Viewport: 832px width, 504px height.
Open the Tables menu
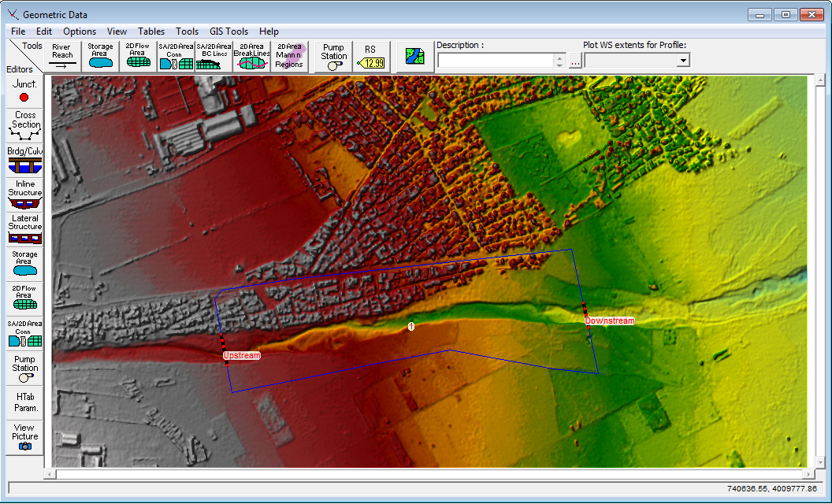point(151,31)
